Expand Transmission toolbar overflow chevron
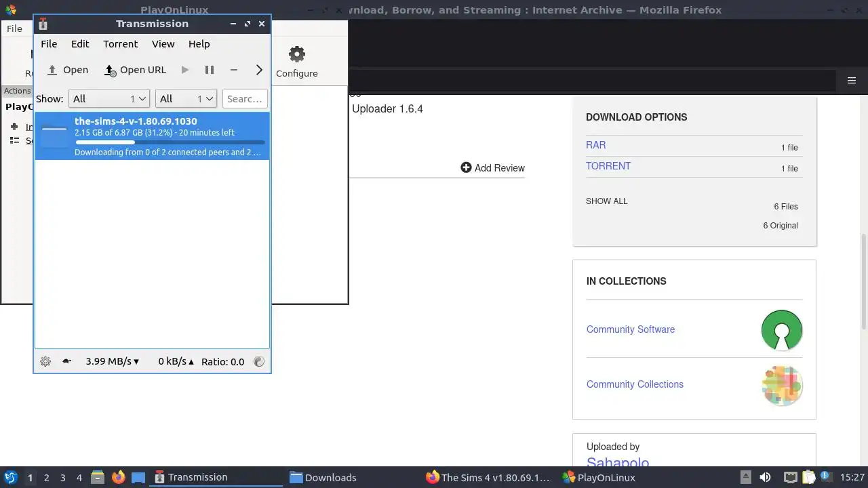868x488 pixels. [x=259, y=70]
